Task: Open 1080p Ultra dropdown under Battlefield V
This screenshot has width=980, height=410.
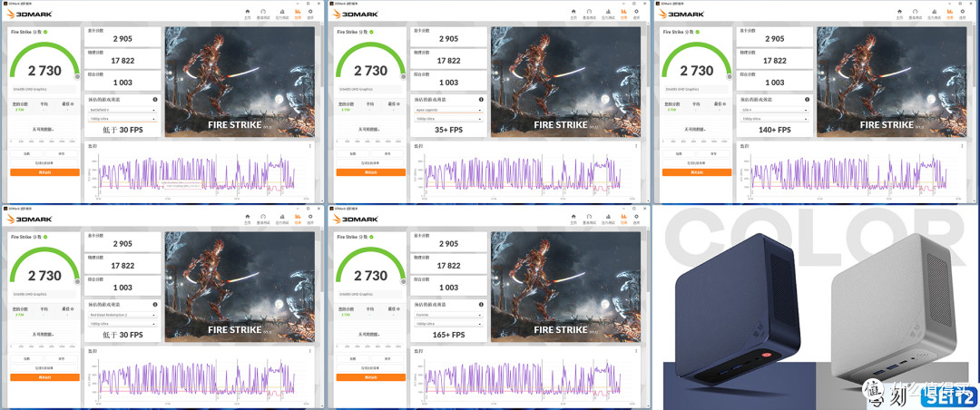Action: (122, 119)
